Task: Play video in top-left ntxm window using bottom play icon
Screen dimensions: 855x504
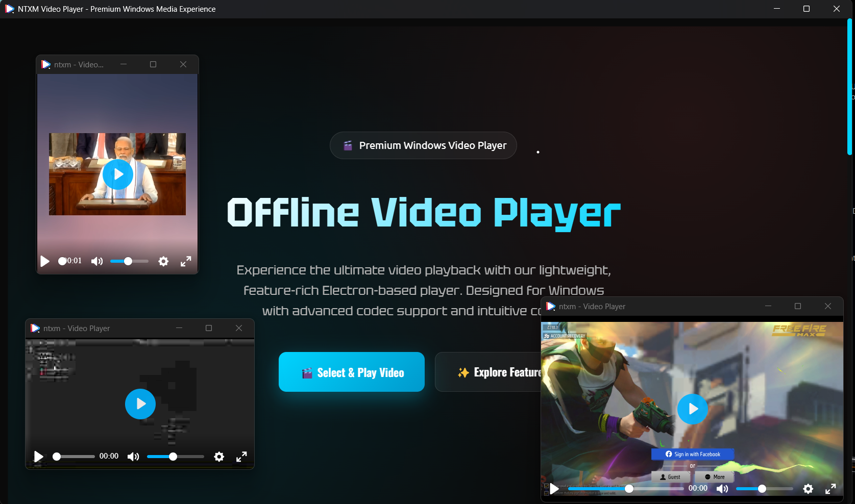Action: (x=45, y=261)
